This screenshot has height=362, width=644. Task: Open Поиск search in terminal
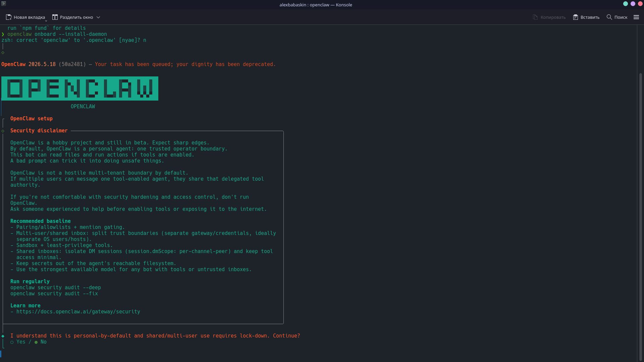point(617,17)
